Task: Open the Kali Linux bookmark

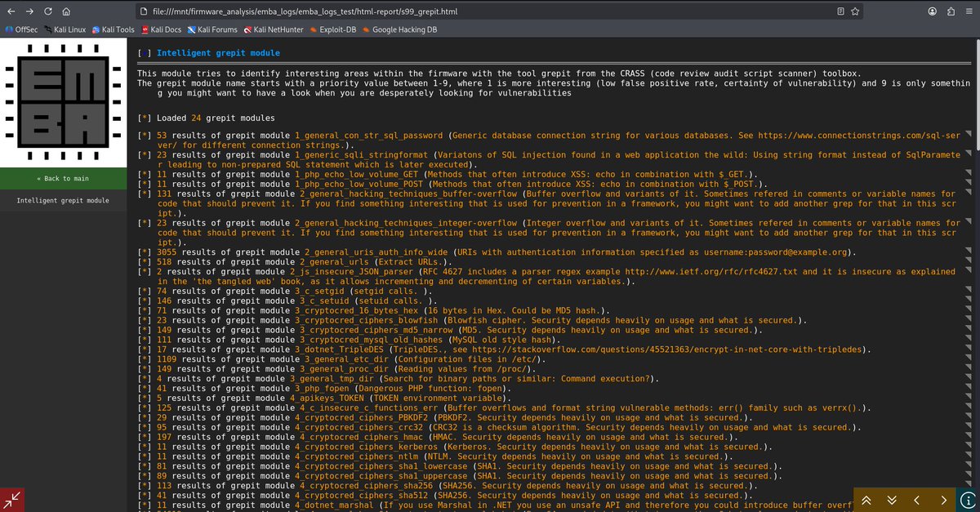Action: click(64, 29)
